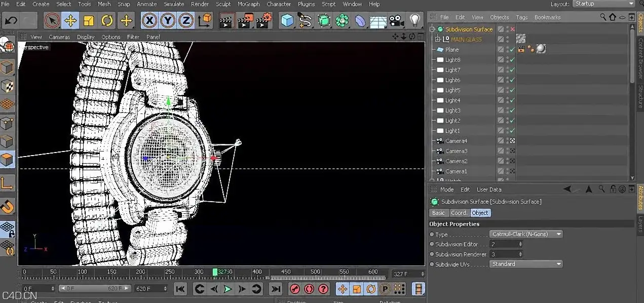Select the Spline Pen tool icon

point(306,21)
